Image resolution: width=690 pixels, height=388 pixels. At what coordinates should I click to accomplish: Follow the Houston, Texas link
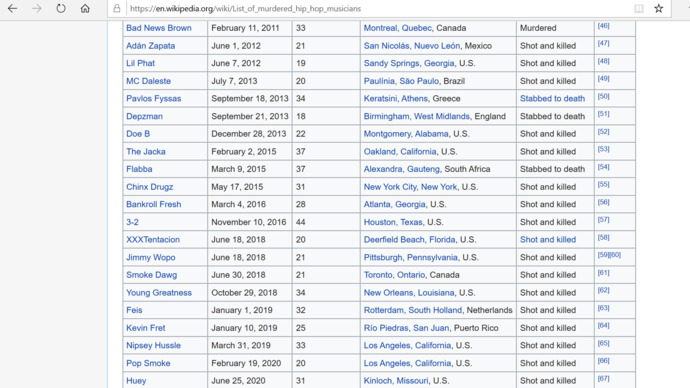click(393, 222)
